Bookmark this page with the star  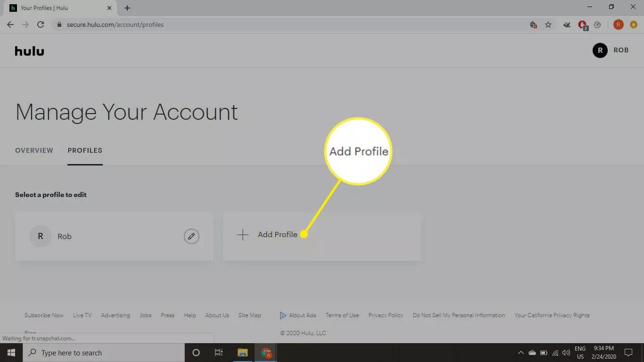click(548, 25)
